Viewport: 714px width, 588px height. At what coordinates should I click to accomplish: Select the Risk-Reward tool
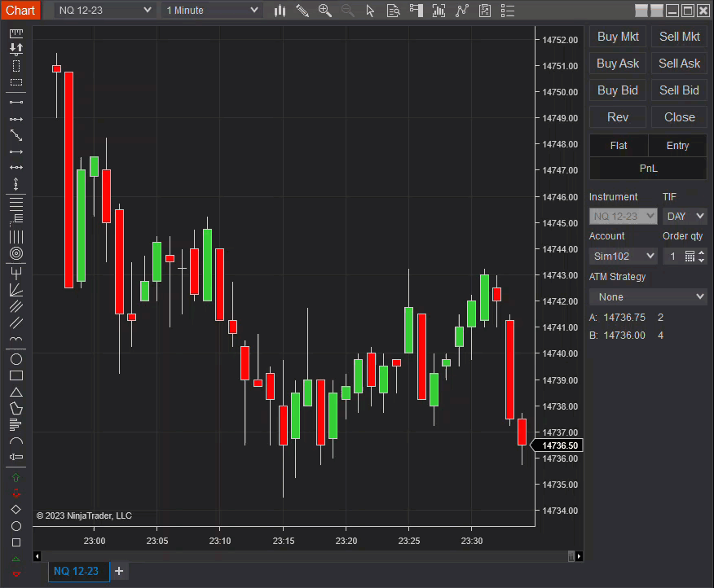(x=16, y=49)
